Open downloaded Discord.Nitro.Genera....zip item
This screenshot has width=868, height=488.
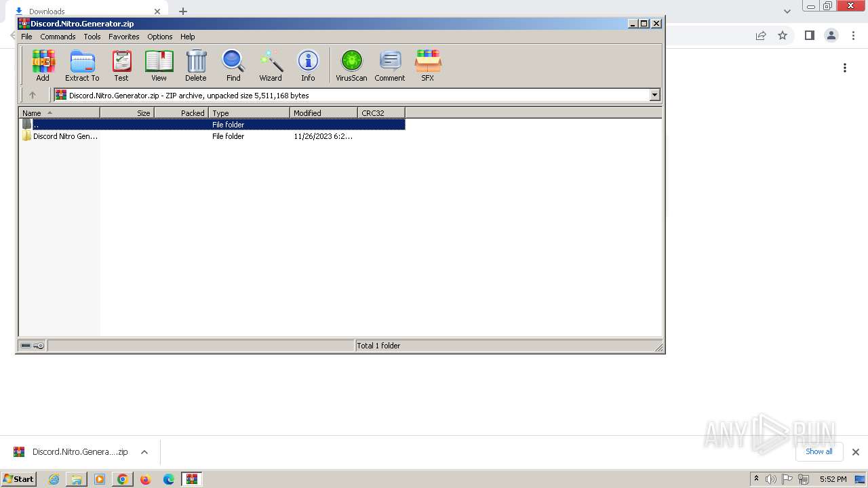click(x=71, y=452)
